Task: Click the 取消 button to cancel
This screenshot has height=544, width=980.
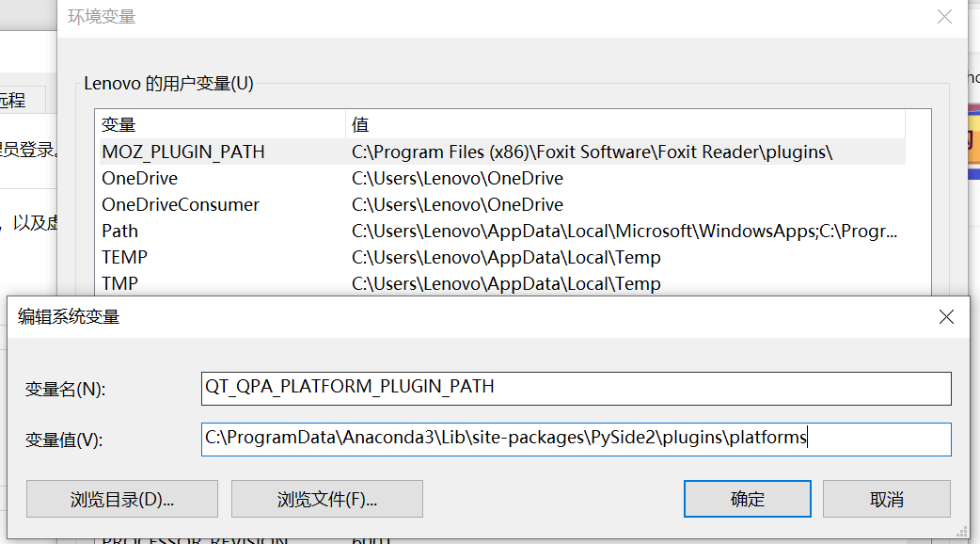Action: [x=886, y=499]
